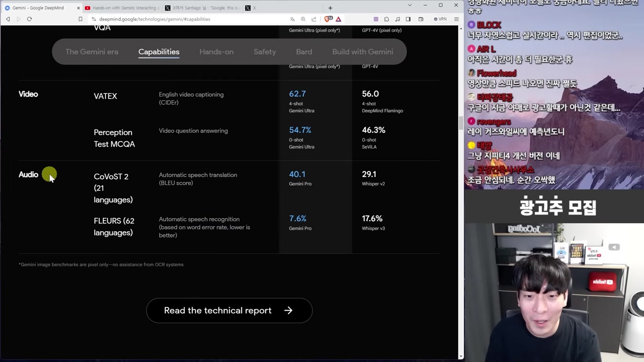644x362 pixels.
Task: Open the Brave Wallet icon
Action: (421, 19)
